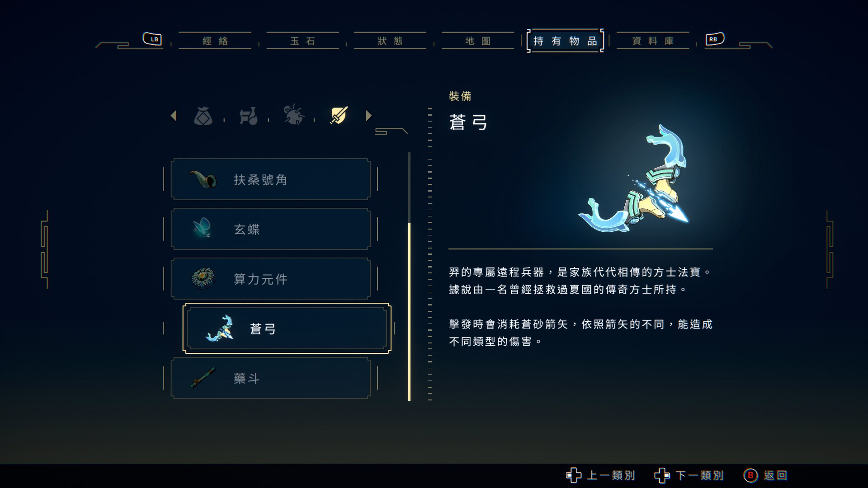Click the bow icon in 蒼弓 entry
This screenshot has height=488, width=868.
click(220, 328)
